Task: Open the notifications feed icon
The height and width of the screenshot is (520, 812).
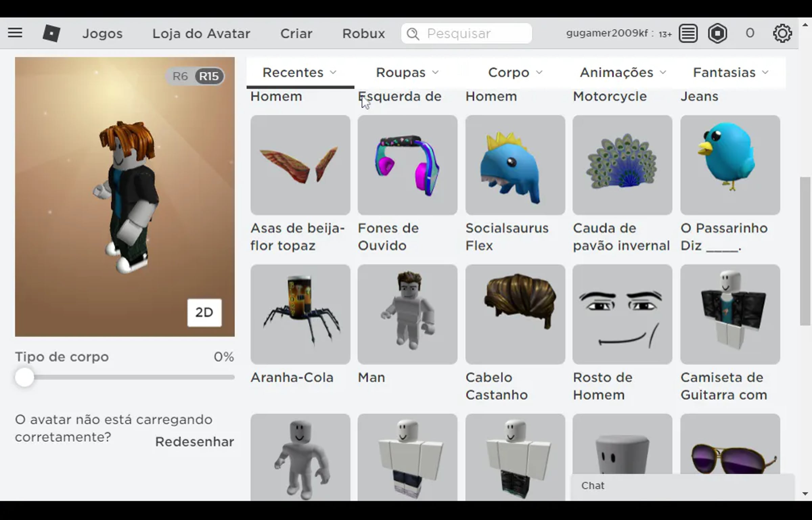Action: pos(688,33)
